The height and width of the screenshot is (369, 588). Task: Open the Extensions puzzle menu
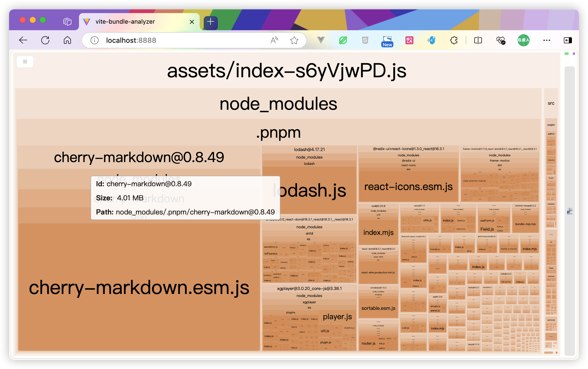[x=454, y=40]
